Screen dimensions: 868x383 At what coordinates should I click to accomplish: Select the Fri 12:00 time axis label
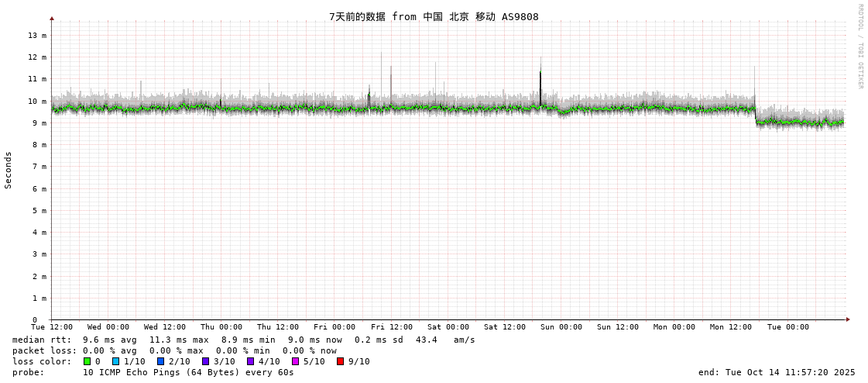point(392,327)
